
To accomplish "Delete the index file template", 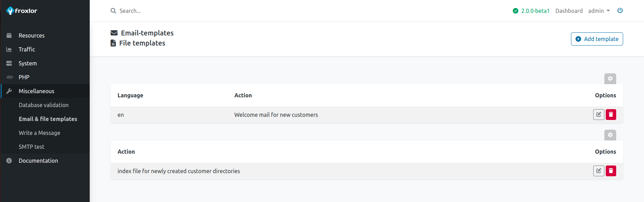I will 611,171.
